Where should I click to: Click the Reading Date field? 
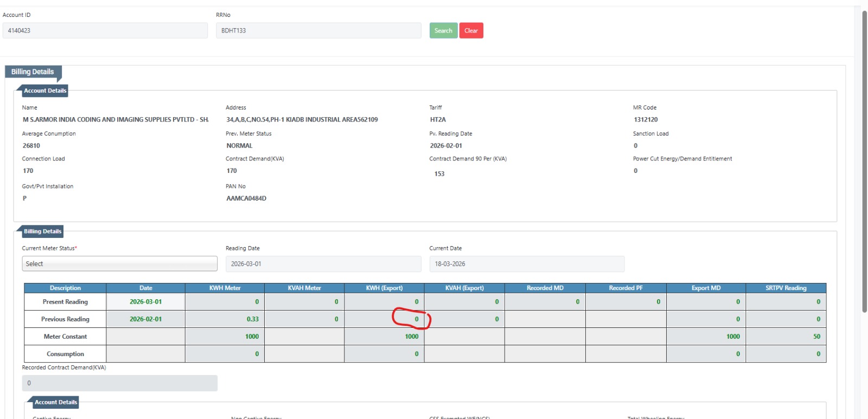(323, 264)
